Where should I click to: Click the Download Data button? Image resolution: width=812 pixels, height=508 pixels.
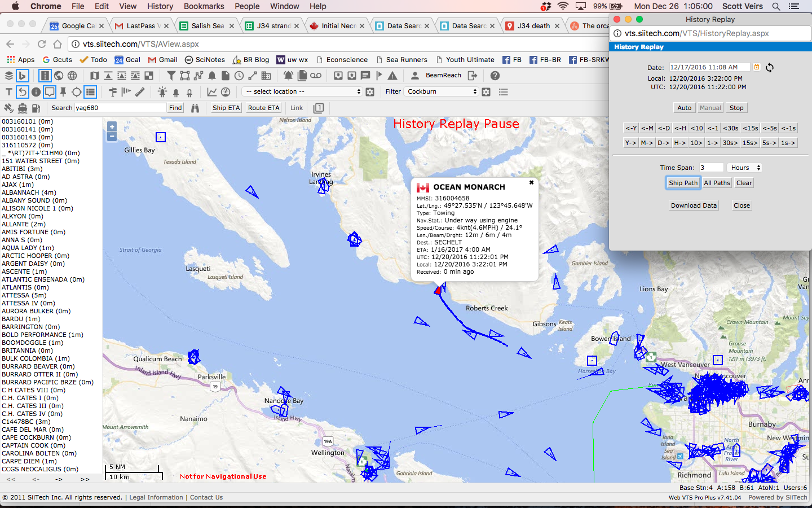coord(694,205)
